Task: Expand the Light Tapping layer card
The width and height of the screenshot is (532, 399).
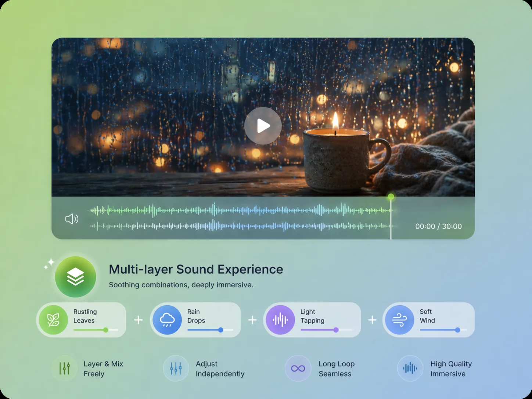Action: point(312,319)
